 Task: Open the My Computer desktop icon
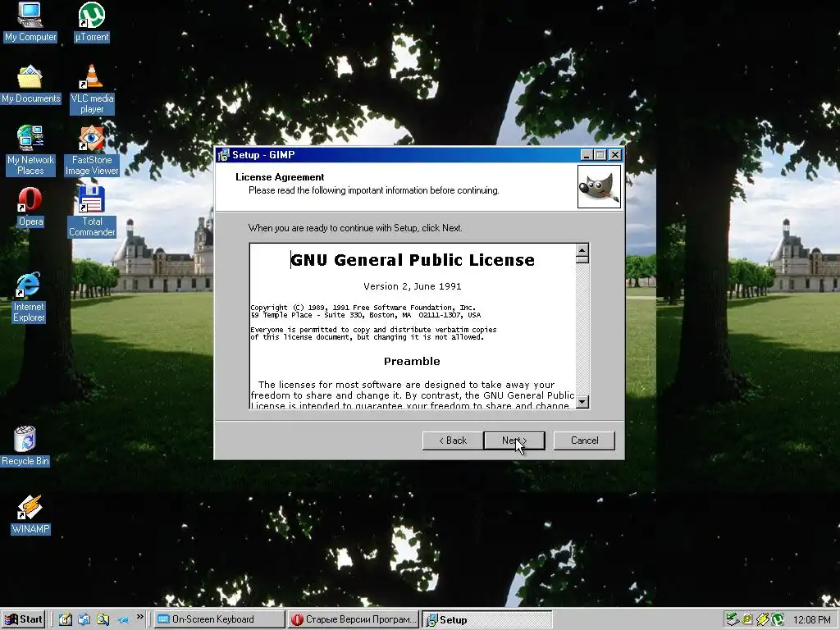[30, 22]
